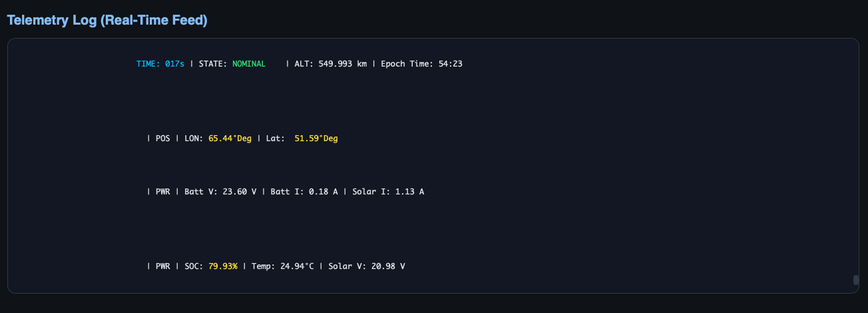868x313 pixels.
Task: Click the POS label in the log
Action: (x=163, y=139)
